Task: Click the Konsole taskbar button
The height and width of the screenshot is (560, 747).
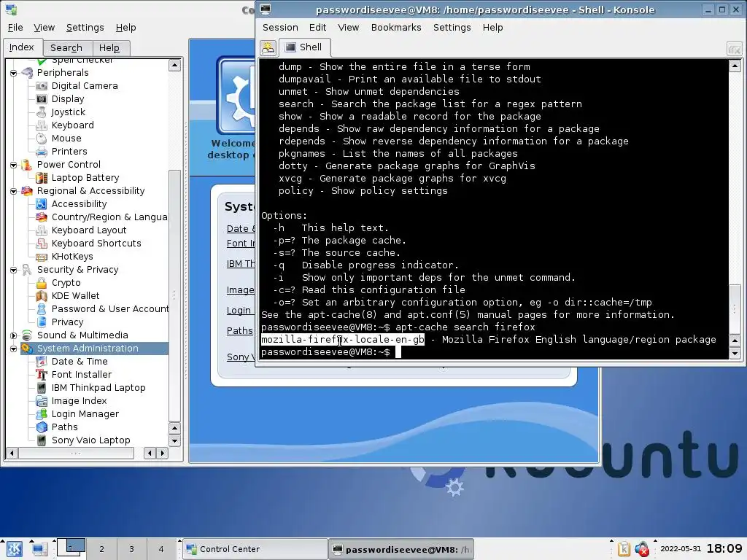Action: pyautogui.click(x=402, y=549)
